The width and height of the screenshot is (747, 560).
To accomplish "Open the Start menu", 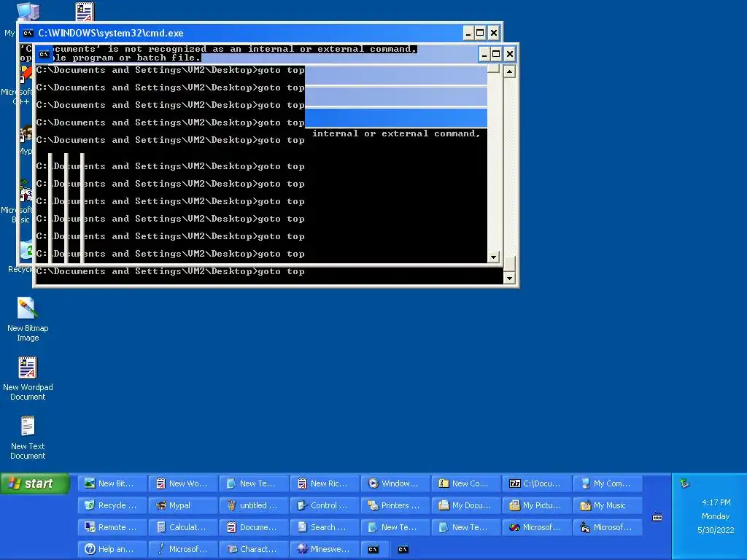I will pos(35,483).
